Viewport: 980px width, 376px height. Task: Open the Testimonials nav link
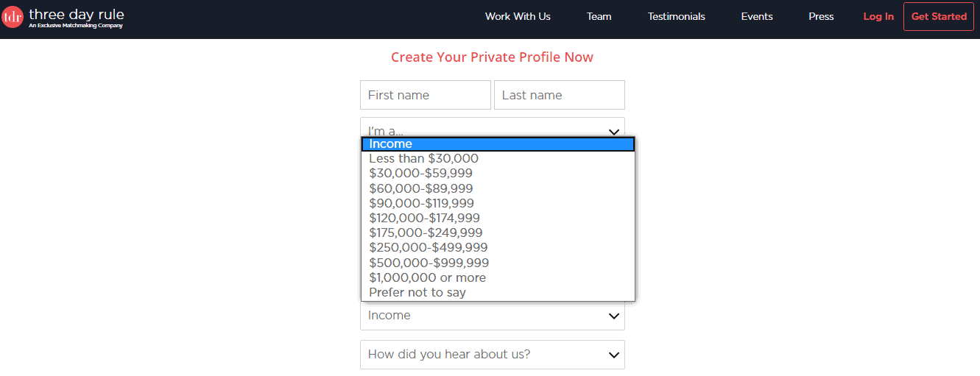click(676, 16)
